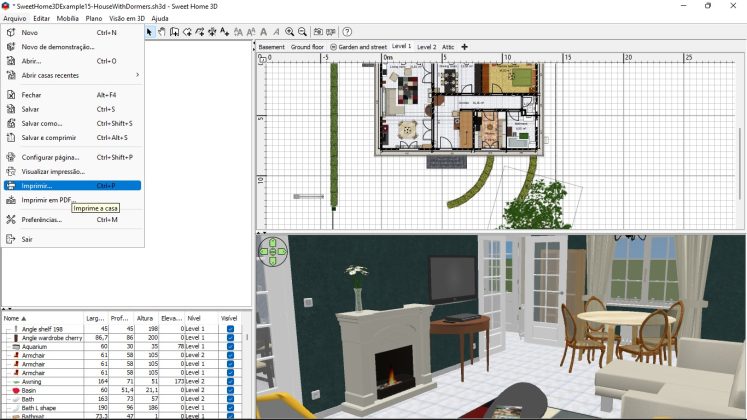The height and width of the screenshot is (420, 747).
Task: Zoom in on the plan
Action: click(x=289, y=32)
